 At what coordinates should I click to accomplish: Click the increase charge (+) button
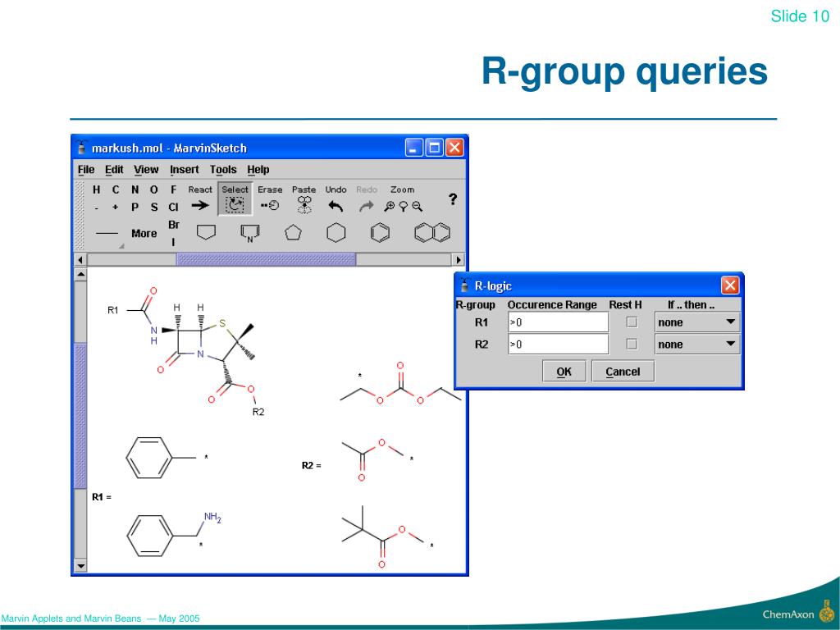pyautogui.click(x=116, y=208)
